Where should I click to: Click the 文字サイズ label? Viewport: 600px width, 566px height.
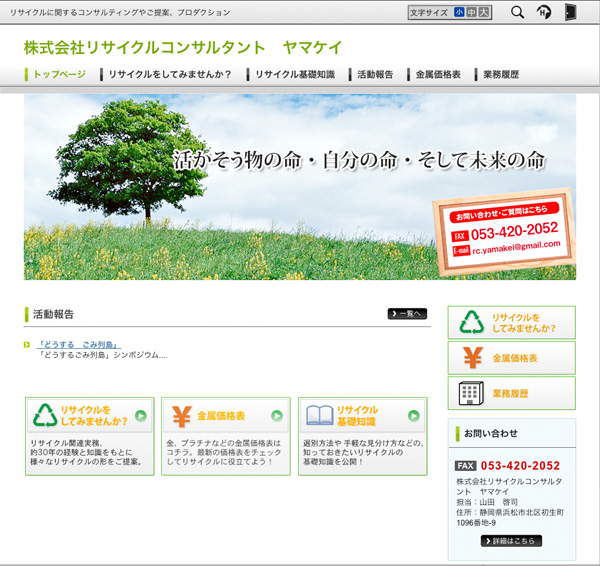click(x=429, y=13)
